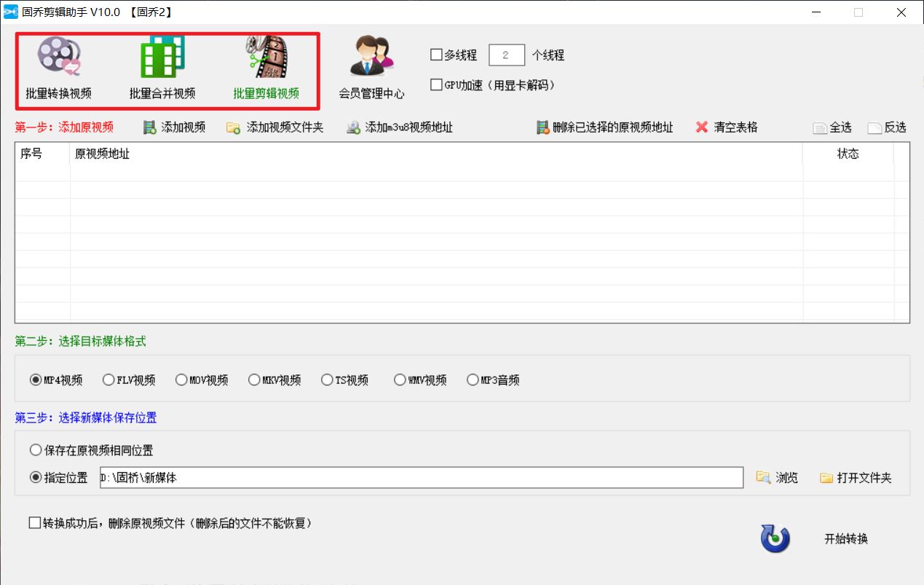
Task: Toggle GPU加速 hardware decoding checkbox
Action: pyautogui.click(x=437, y=85)
